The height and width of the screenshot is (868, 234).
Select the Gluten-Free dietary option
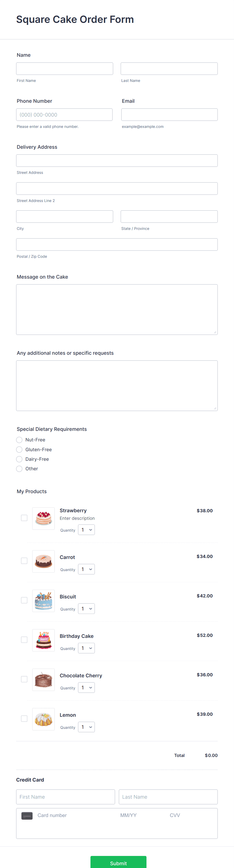pos(19,449)
